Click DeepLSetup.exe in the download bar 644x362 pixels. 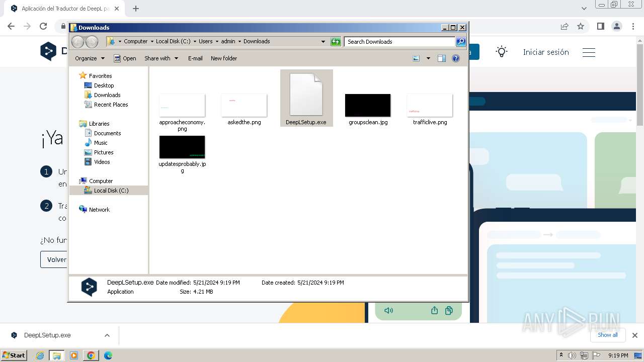pyautogui.click(x=47, y=335)
